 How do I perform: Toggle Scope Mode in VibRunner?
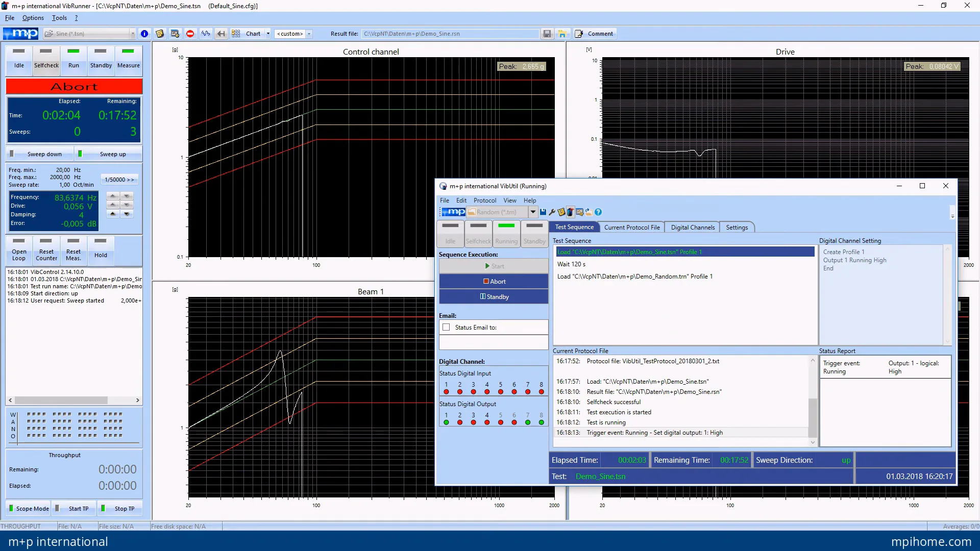tap(29, 509)
